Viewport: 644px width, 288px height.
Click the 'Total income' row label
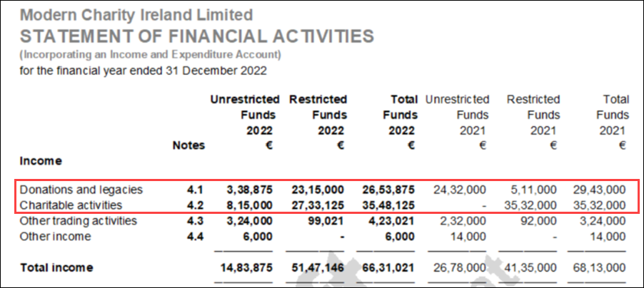pyautogui.click(x=56, y=268)
